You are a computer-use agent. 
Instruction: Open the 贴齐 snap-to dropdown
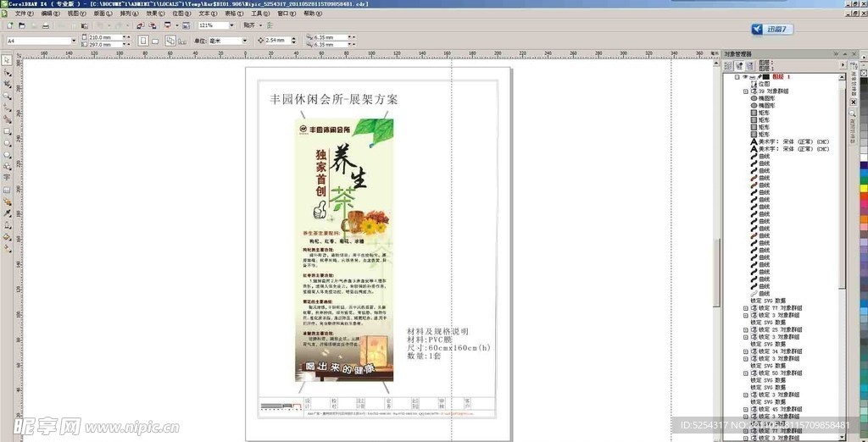(261, 25)
